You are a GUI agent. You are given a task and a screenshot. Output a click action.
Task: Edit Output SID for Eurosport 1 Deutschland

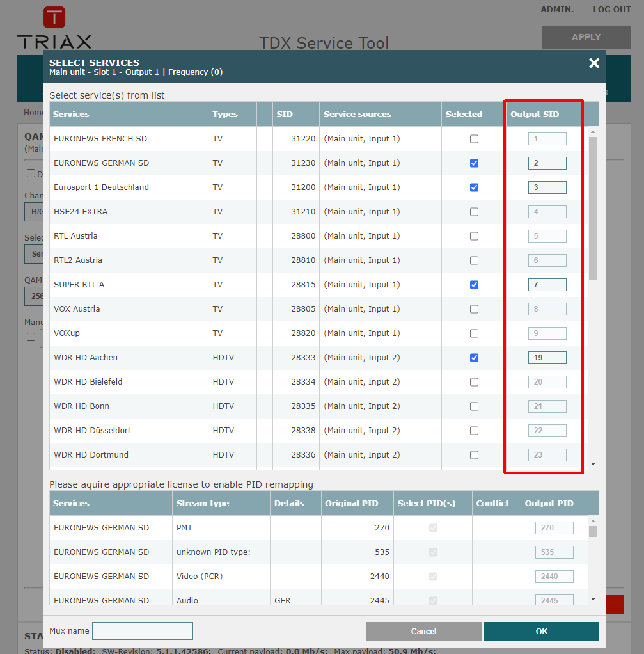click(547, 187)
